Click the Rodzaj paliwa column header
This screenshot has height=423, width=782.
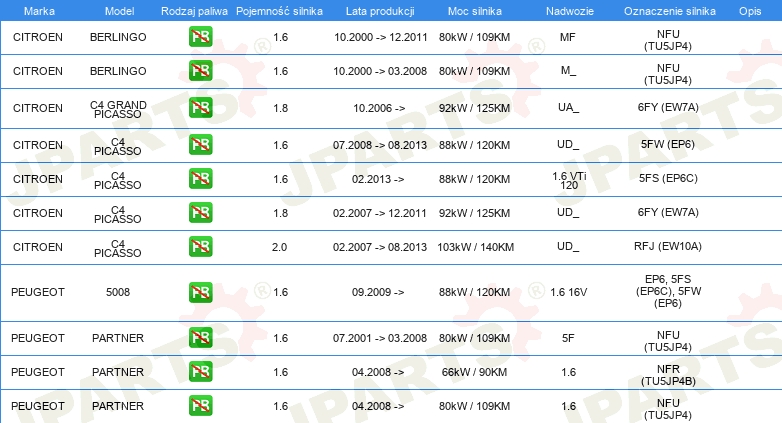[194, 11]
